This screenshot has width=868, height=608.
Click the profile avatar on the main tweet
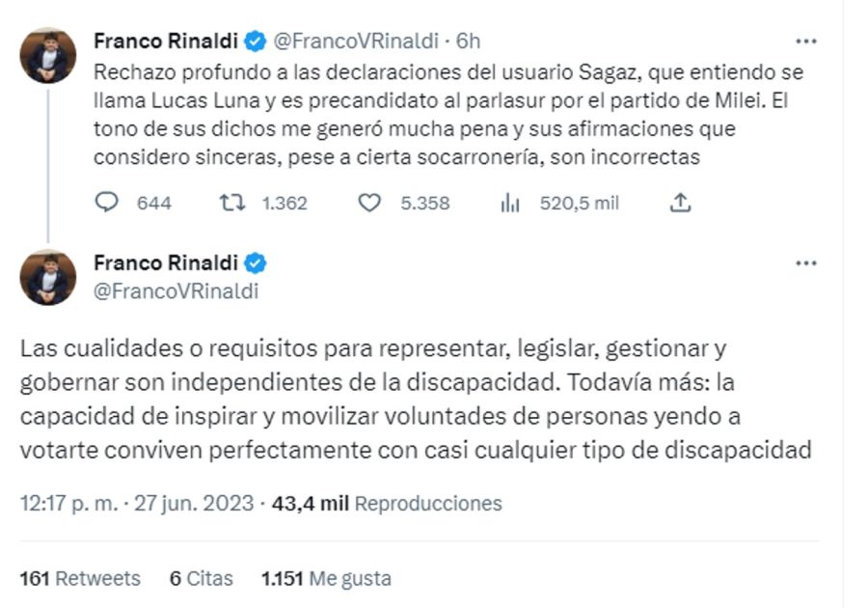[48, 278]
